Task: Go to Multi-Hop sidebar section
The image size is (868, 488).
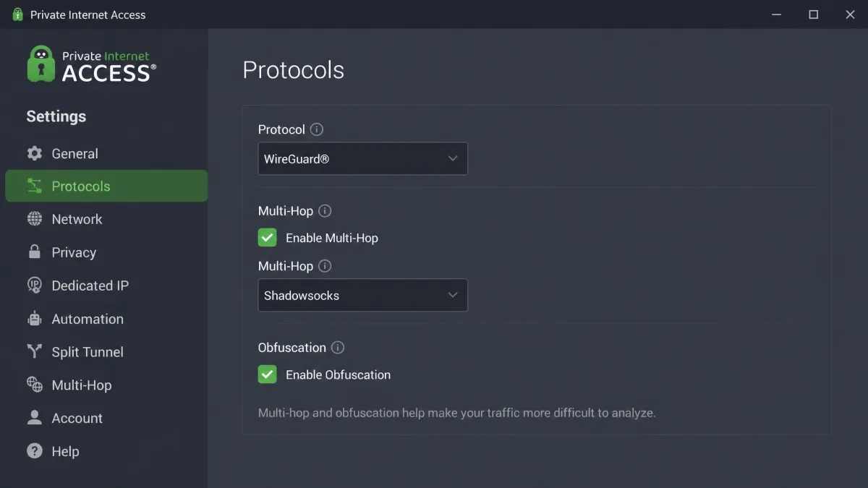Action: 106,385
